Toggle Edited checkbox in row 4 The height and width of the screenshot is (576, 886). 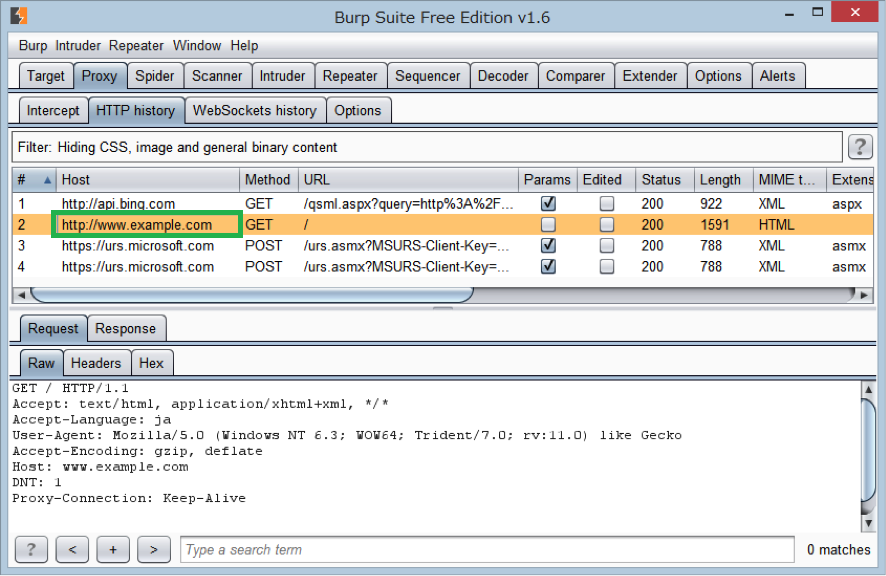606,267
